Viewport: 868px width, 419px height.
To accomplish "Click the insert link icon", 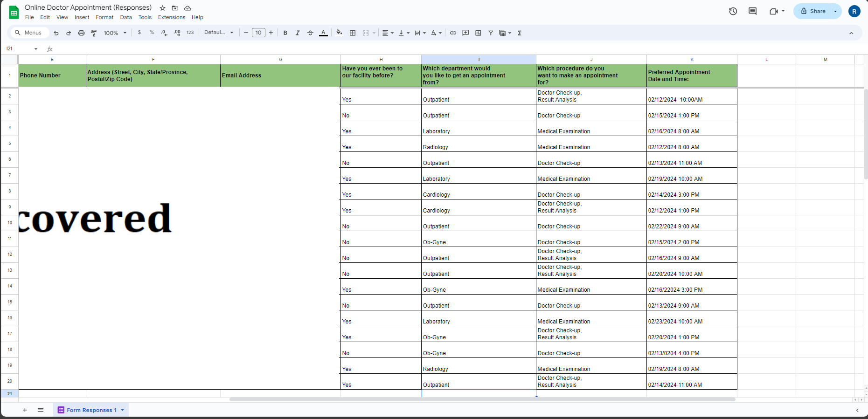I will coord(453,33).
